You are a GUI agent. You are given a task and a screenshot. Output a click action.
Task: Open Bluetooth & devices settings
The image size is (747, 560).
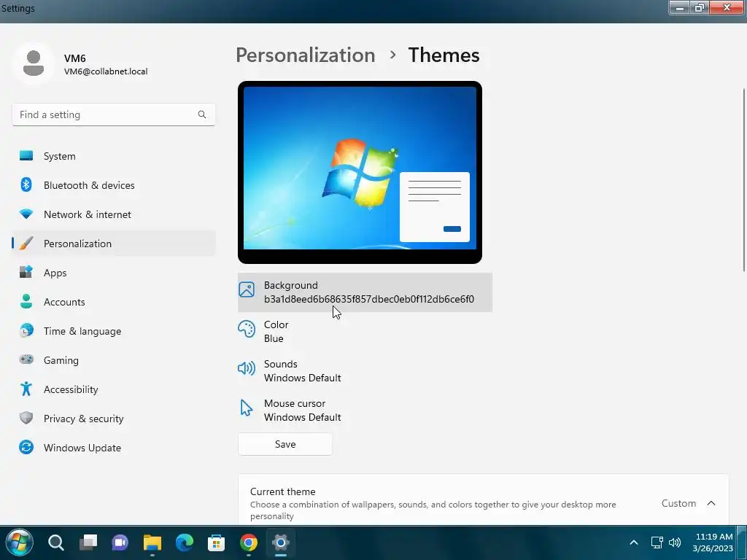113,185
